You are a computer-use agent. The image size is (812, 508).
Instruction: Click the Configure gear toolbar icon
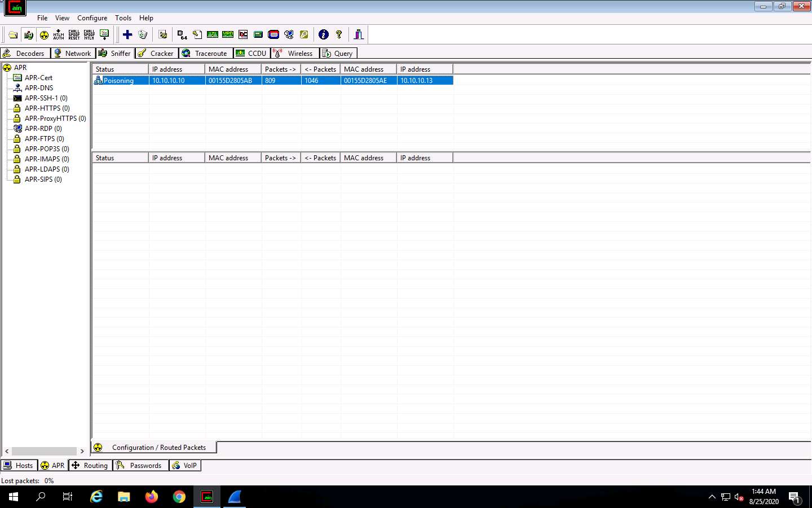click(x=163, y=35)
